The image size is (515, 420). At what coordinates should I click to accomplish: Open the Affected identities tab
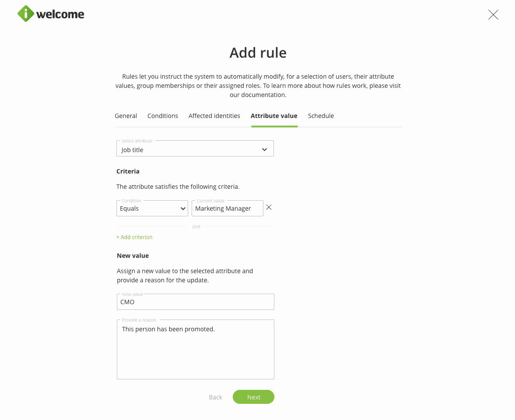(214, 116)
